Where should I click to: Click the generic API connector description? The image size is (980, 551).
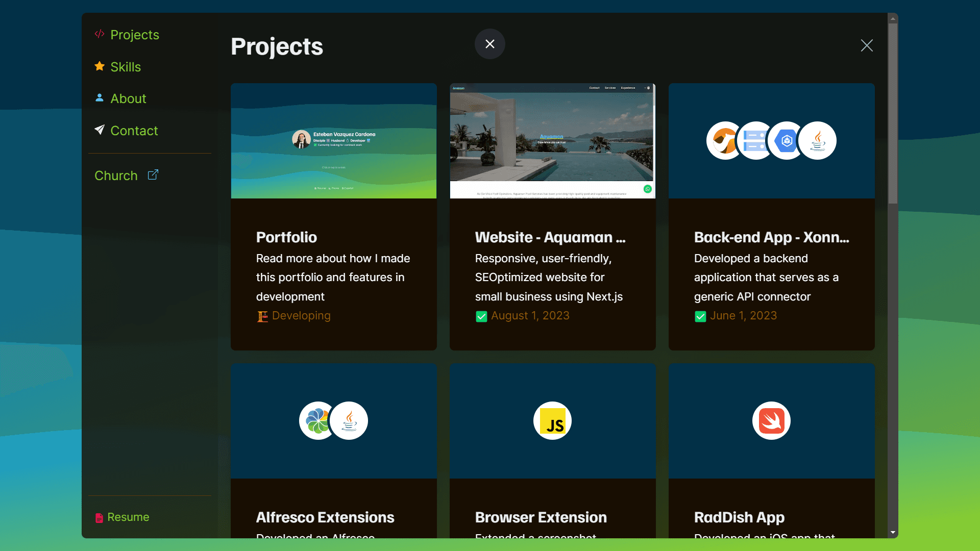[767, 278]
